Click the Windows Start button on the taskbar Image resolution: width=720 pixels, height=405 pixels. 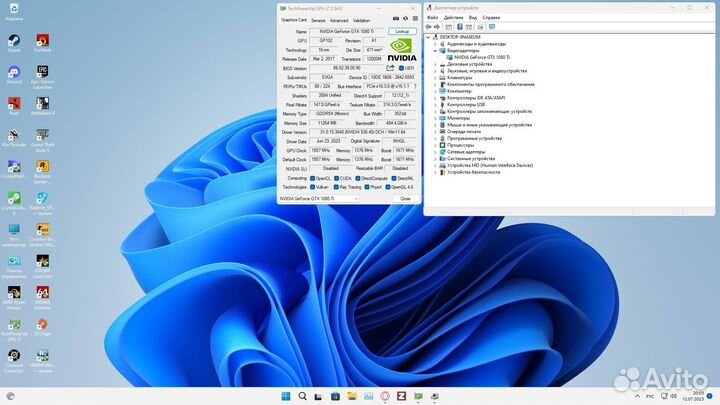[x=285, y=396]
